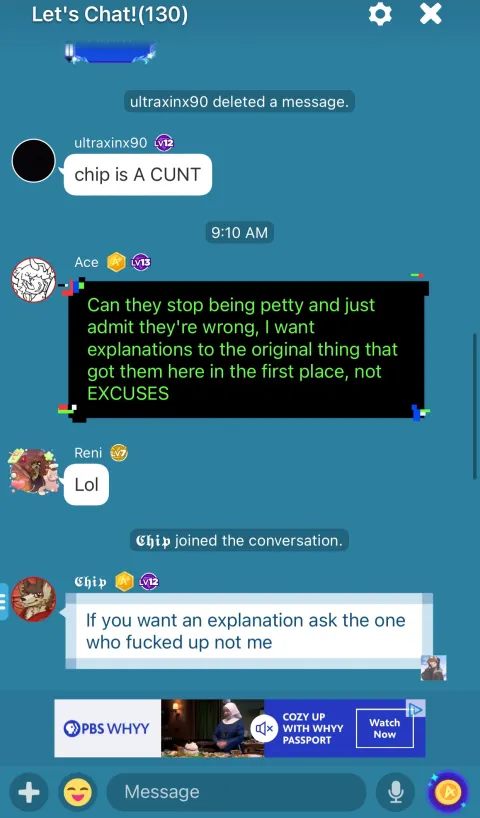
Task: Tap Ace's gold A+ membership badge
Action: tap(116, 262)
